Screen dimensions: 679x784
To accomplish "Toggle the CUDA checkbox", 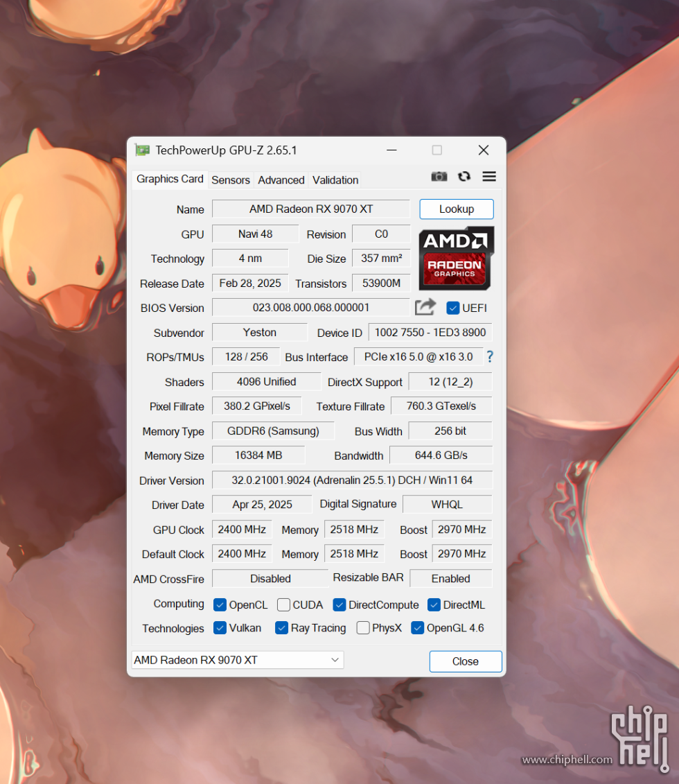I will pos(284,605).
